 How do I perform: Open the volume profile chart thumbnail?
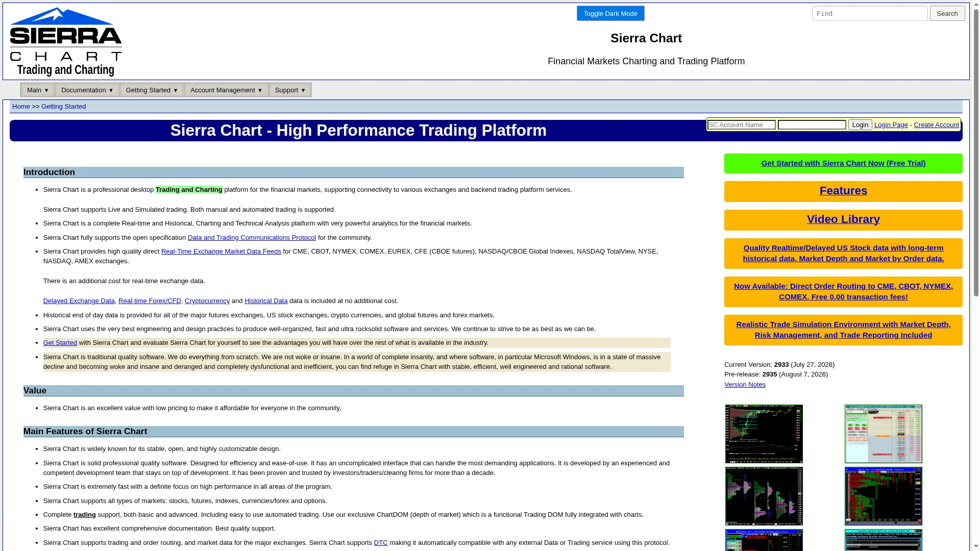[x=764, y=496]
